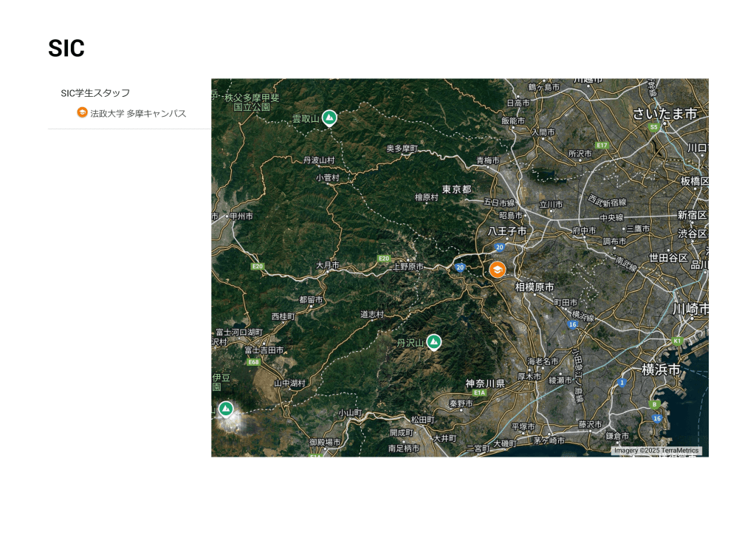This screenshot has width=756, height=535.
Task: Select 法政大学 多摩キャンパス in the legend
Action: coord(138,114)
